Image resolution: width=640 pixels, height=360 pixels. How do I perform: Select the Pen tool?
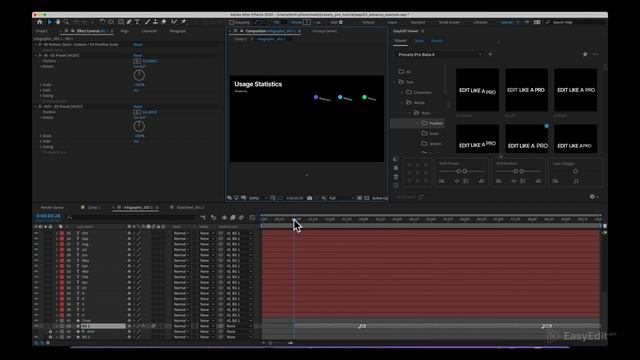129,22
